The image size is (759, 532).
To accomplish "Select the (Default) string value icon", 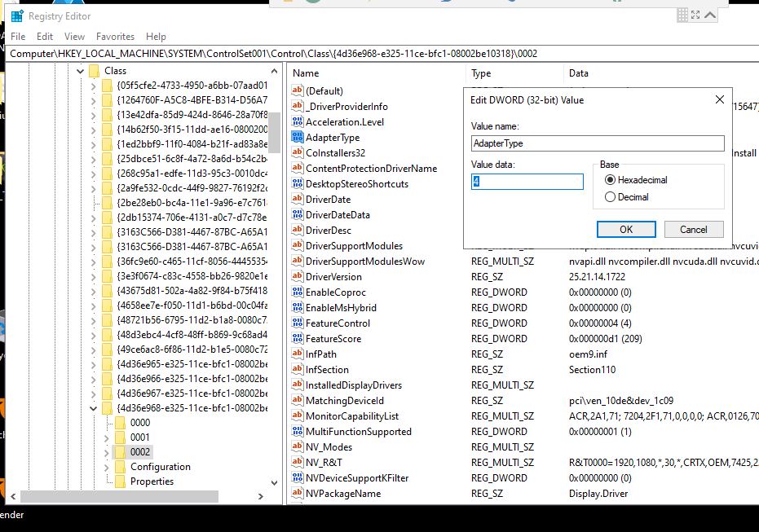I will [x=298, y=90].
